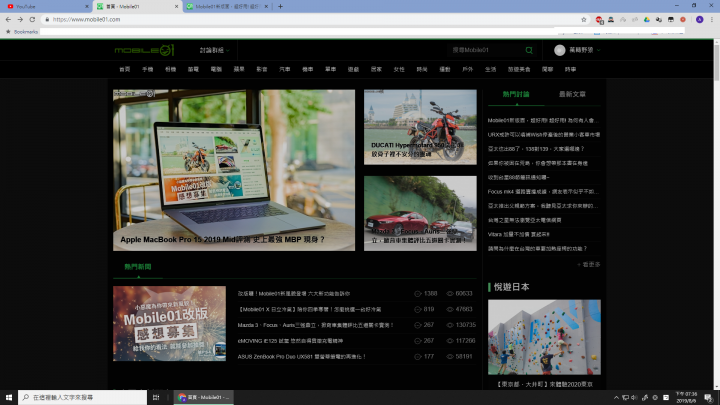Expand the 討論群組 dropdown
Image resolution: width=720 pixels, height=405 pixels.
[214, 50]
